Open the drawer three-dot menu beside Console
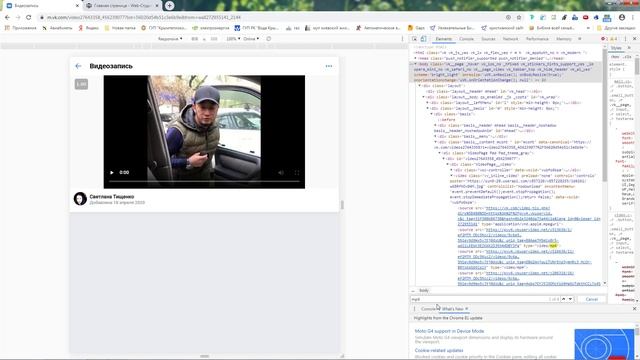 tap(414, 309)
